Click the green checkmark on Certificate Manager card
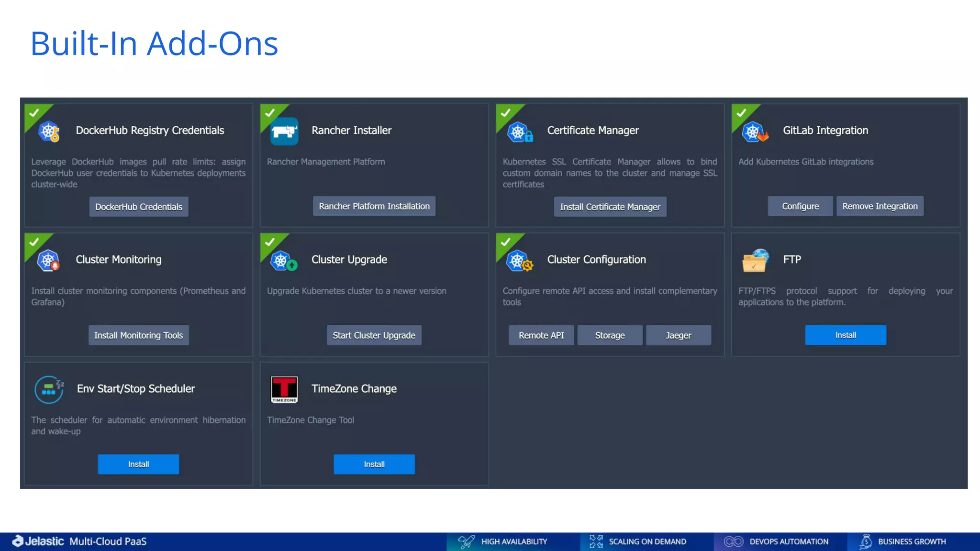The image size is (980, 551). point(506,113)
